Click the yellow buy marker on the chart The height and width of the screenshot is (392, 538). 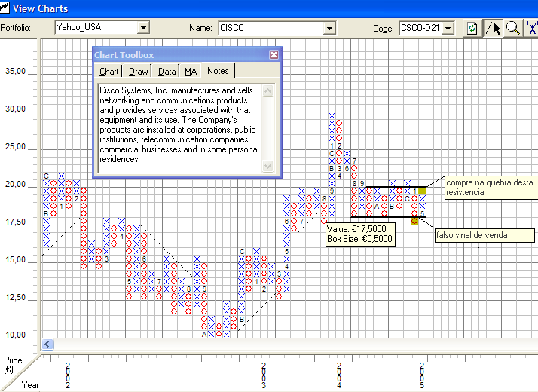coord(423,191)
